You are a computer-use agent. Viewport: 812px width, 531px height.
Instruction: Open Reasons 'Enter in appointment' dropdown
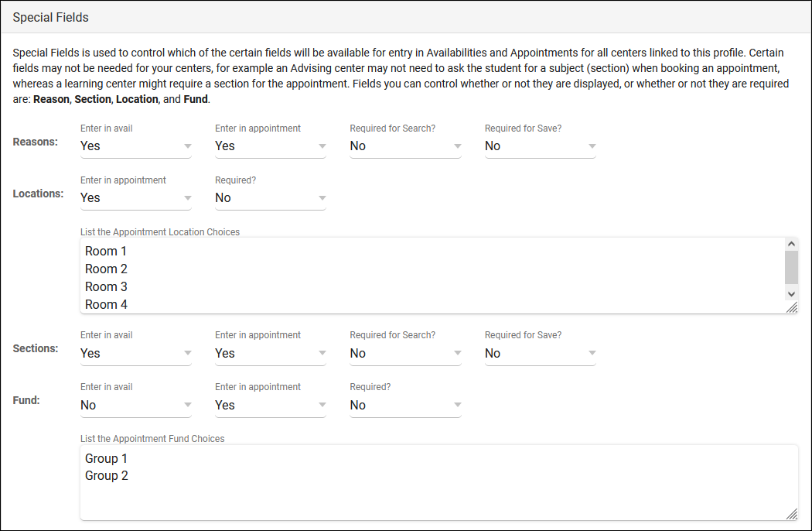click(x=270, y=146)
